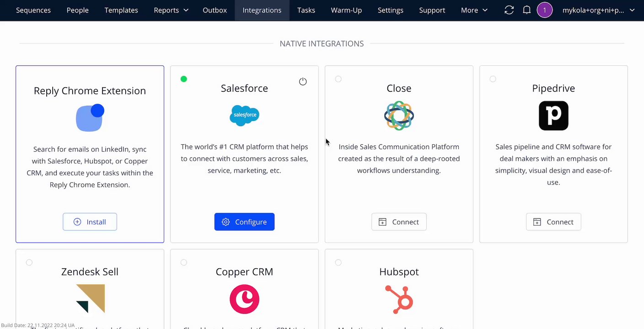The height and width of the screenshot is (329, 644).
Task: Configure the Salesforce integration
Action: 244,222
